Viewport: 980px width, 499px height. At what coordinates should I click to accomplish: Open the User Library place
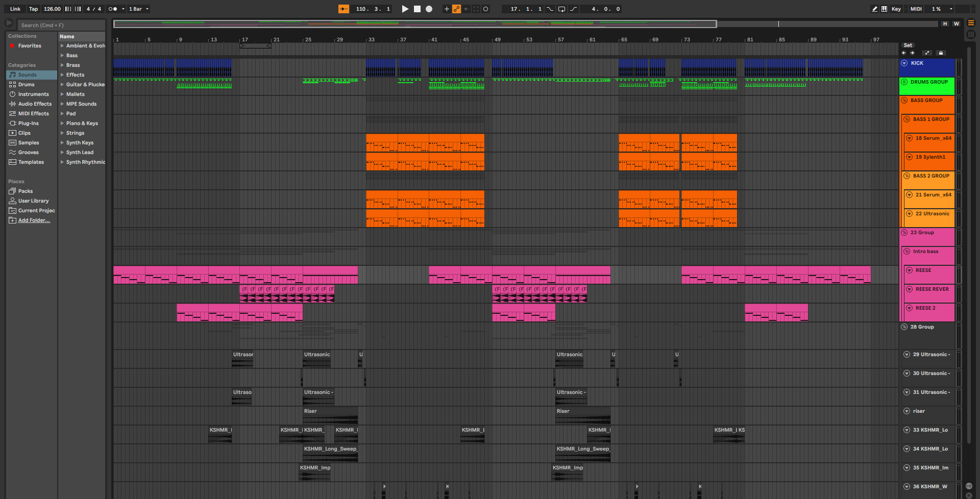click(x=32, y=201)
